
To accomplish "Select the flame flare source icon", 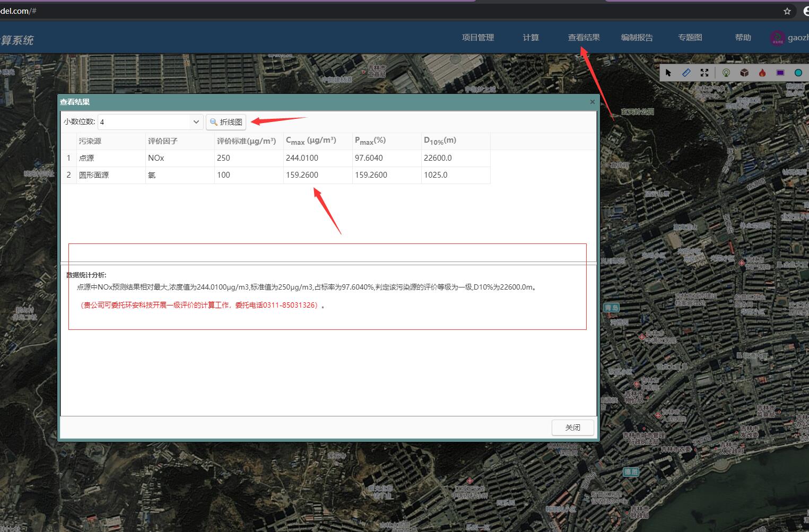I will (762, 73).
